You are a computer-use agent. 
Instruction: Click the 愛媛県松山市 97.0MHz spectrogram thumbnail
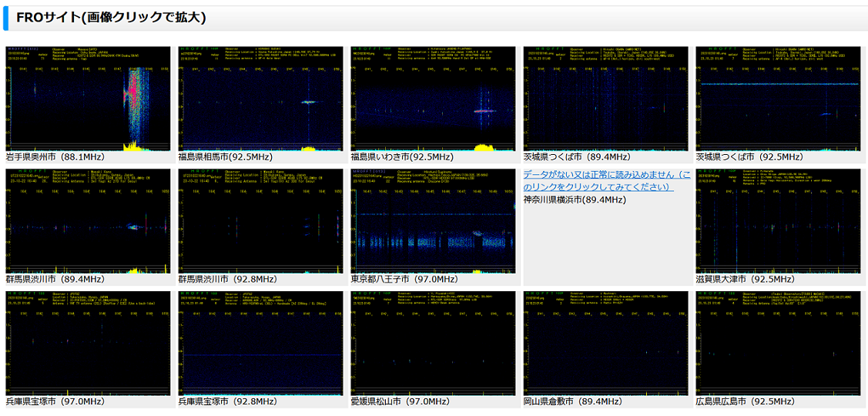pos(433,344)
